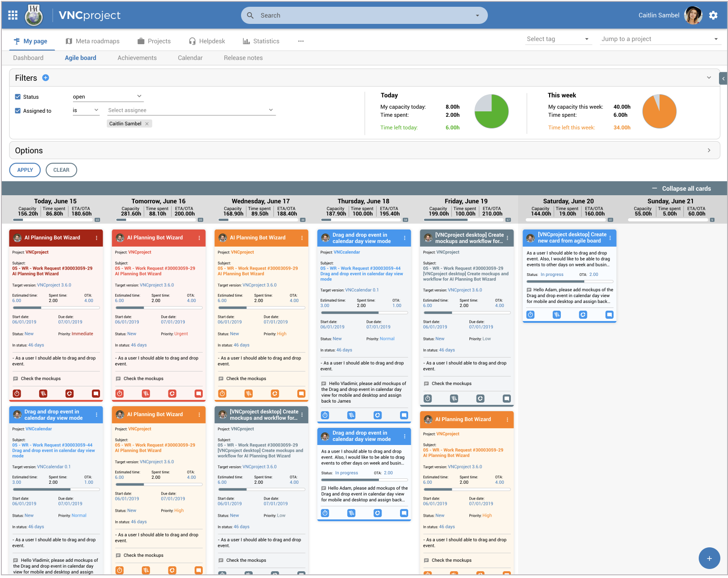The image size is (728, 578).
Task: Open the Statistics tab
Action: 261,41
